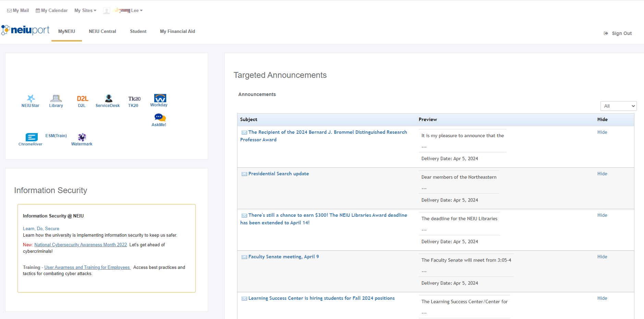
Task: Click the envelope icon for NEIU Libraries Award announcement
Action: click(244, 215)
